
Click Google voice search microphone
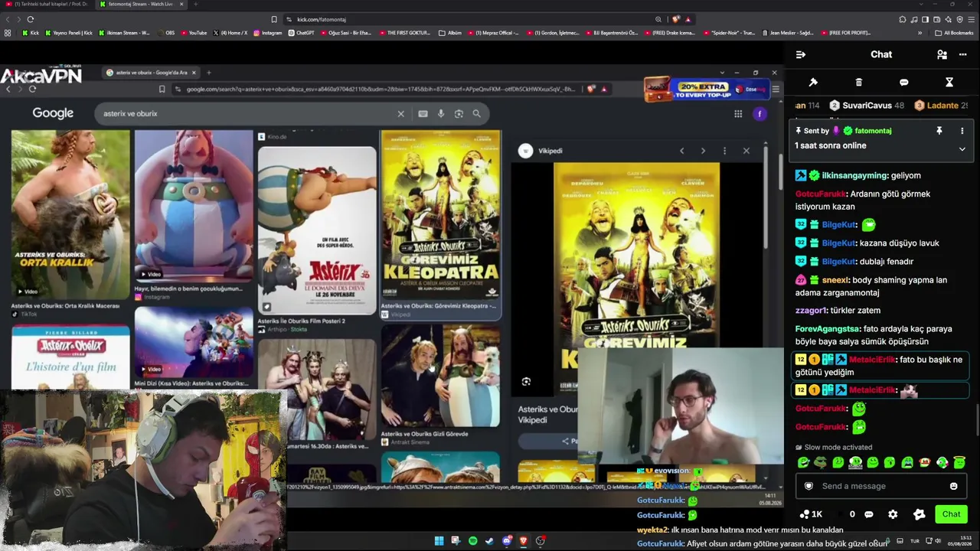(x=441, y=113)
